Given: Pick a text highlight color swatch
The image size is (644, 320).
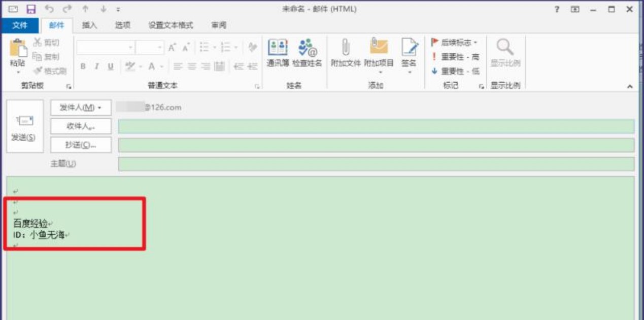Looking at the screenshot, I should click(129, 65).
